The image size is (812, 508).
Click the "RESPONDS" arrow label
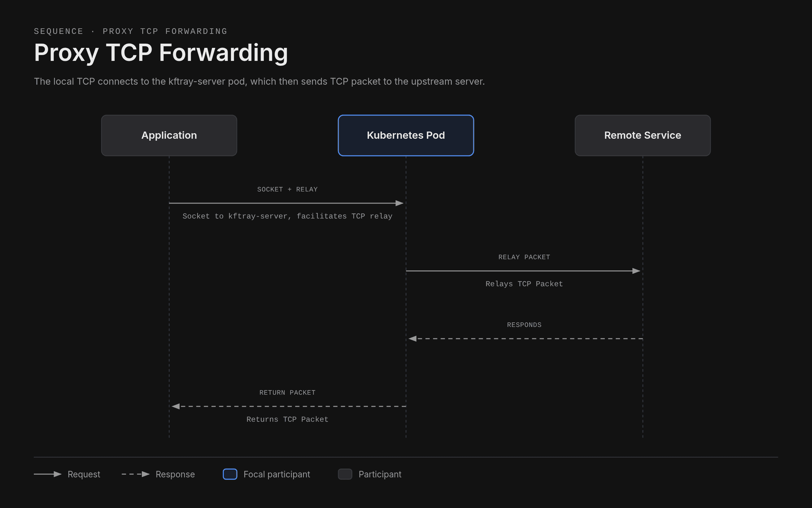point(524,325)
